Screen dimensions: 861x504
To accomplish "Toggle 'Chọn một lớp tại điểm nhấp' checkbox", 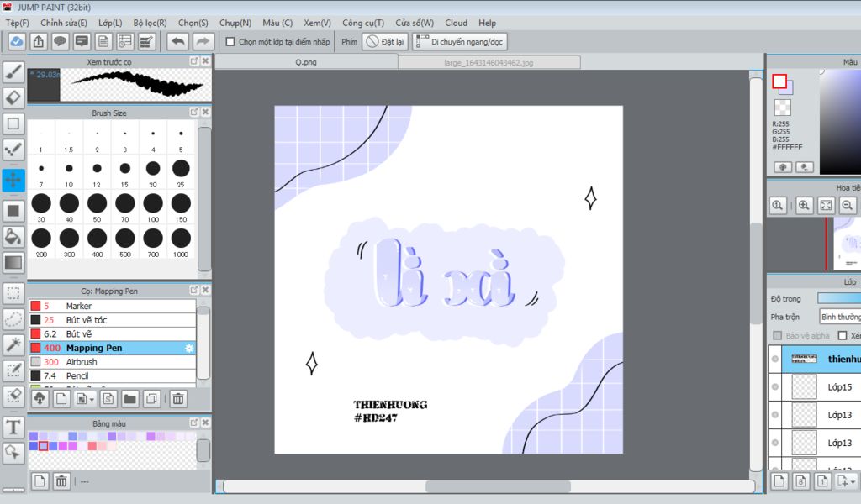I will (x=230, y=42).
